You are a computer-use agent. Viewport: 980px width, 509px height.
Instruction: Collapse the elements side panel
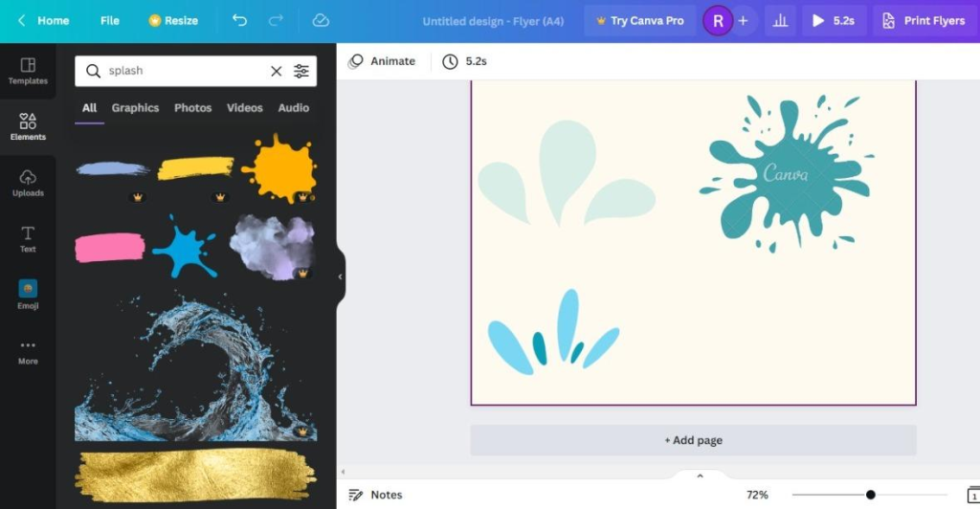340,277
